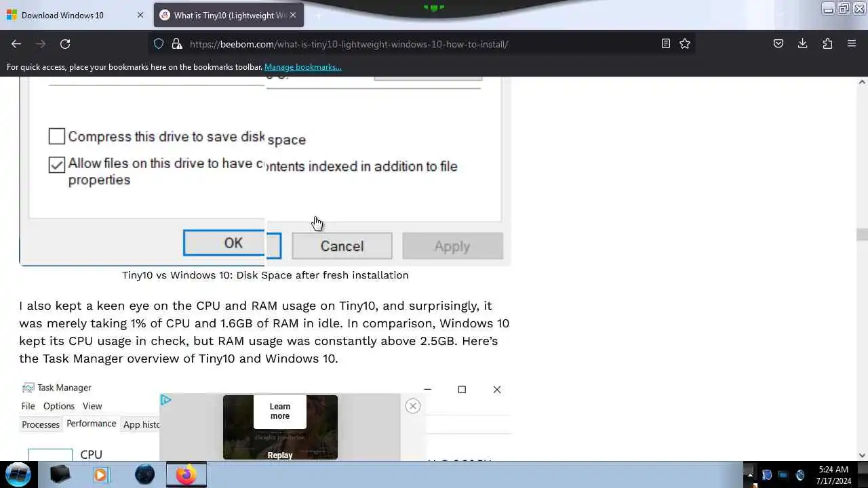The width and height of the screenshot is (868, 488).
Task: Click Learn more on the ad
Action: pos(280,411)
